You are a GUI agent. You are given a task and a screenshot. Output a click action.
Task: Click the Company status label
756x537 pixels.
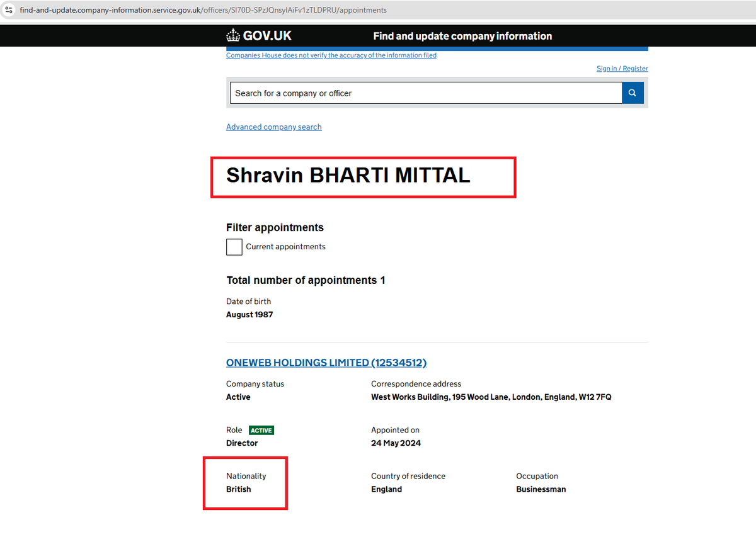pyautogui.click(x=255, y=384)
